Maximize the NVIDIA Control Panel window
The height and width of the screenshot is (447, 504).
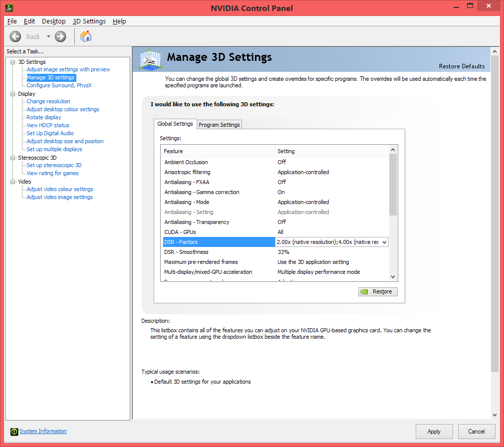pyautogui.click(x=470, y=6)
